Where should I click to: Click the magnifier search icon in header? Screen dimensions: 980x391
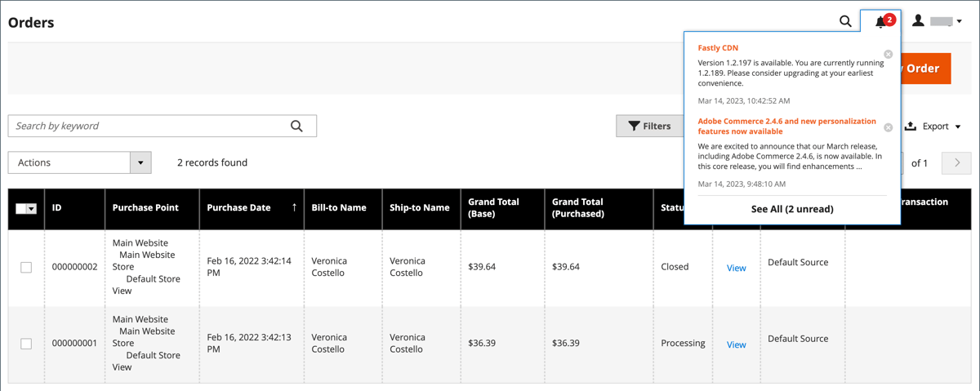pos(845,21)
